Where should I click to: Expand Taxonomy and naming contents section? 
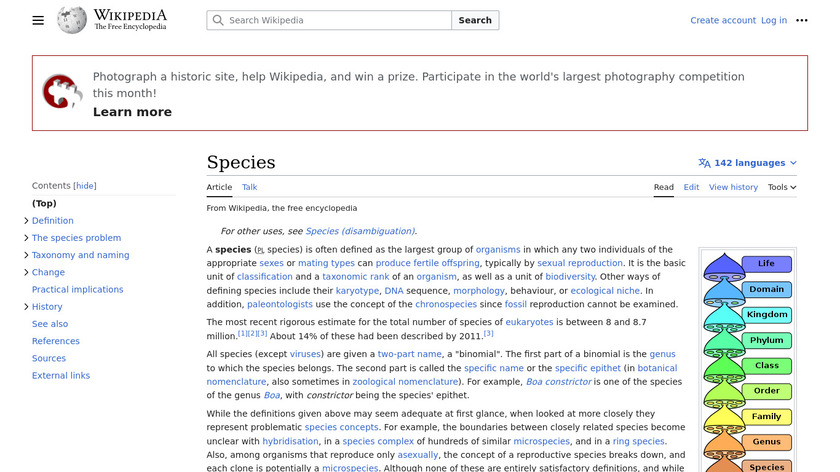26,255
